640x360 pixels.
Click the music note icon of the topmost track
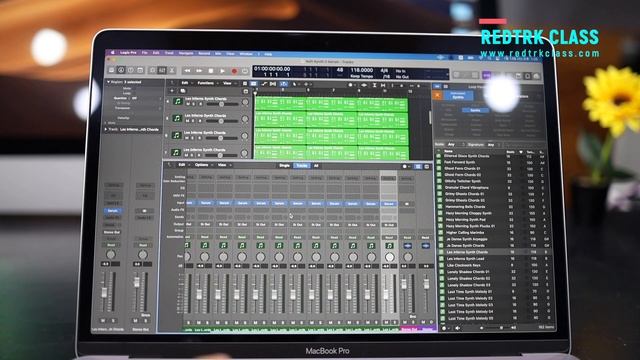click(x=178, y=101)
